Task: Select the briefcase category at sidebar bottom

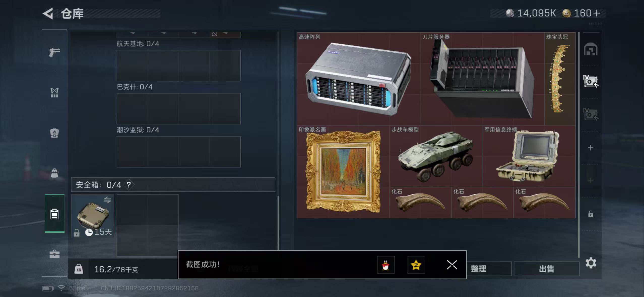Action: pyautogui.click(x=54, y=254)
